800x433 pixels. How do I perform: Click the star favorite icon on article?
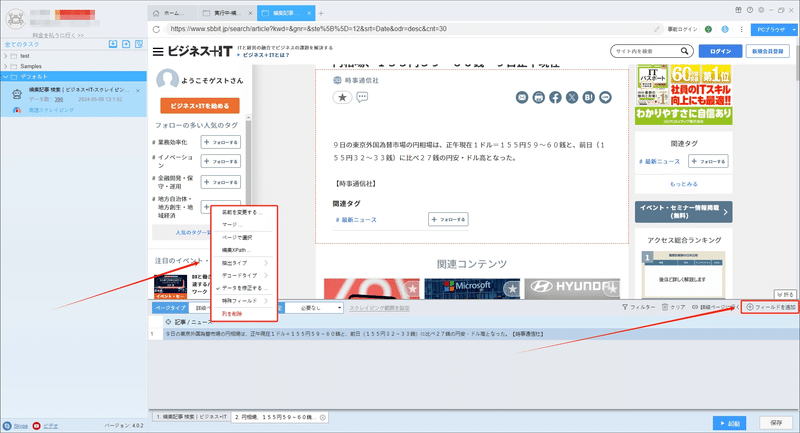click(342, 97)
